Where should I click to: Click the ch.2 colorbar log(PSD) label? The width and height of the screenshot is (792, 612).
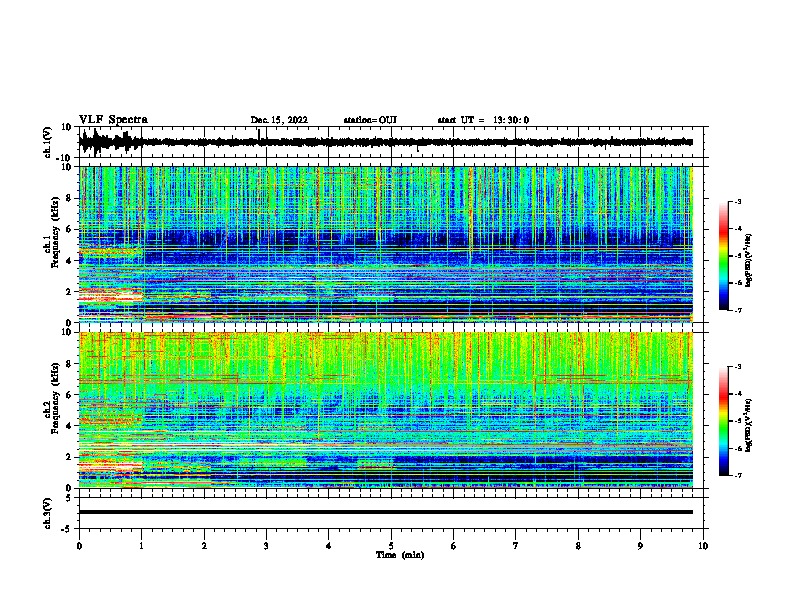(749, 426)
